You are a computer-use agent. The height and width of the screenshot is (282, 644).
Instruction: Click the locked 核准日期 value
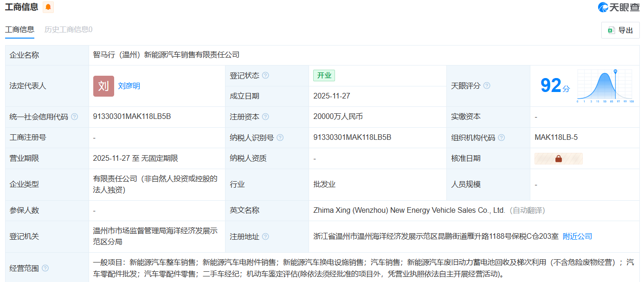(x=558, y=159)
